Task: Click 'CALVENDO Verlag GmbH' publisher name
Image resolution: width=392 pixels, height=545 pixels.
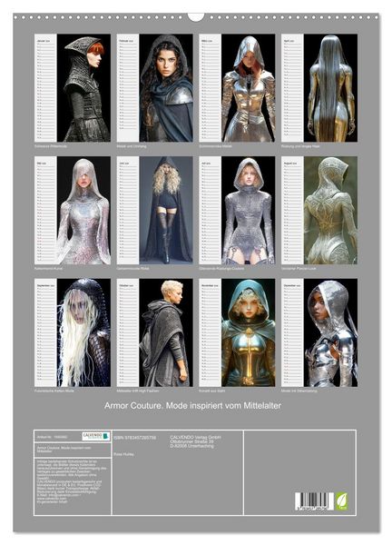Action: (x=195, y=437)
